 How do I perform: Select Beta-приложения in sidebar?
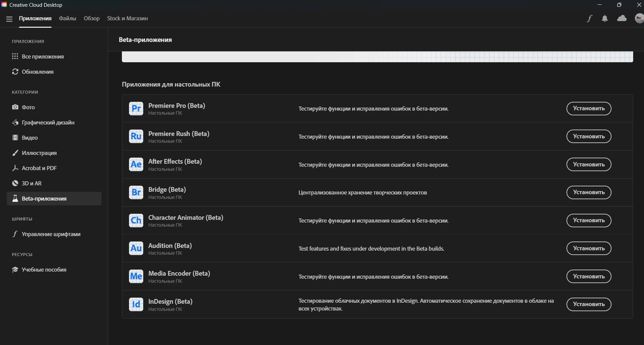(x=54, y=199)
